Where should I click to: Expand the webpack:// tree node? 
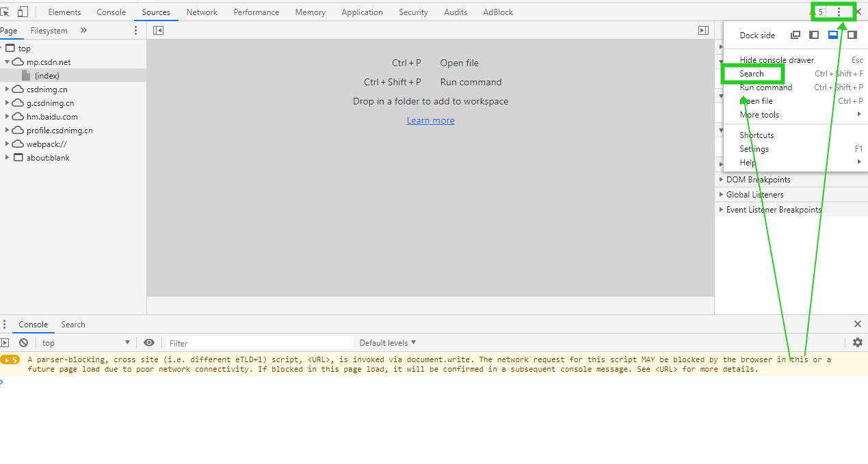point(8,144)
